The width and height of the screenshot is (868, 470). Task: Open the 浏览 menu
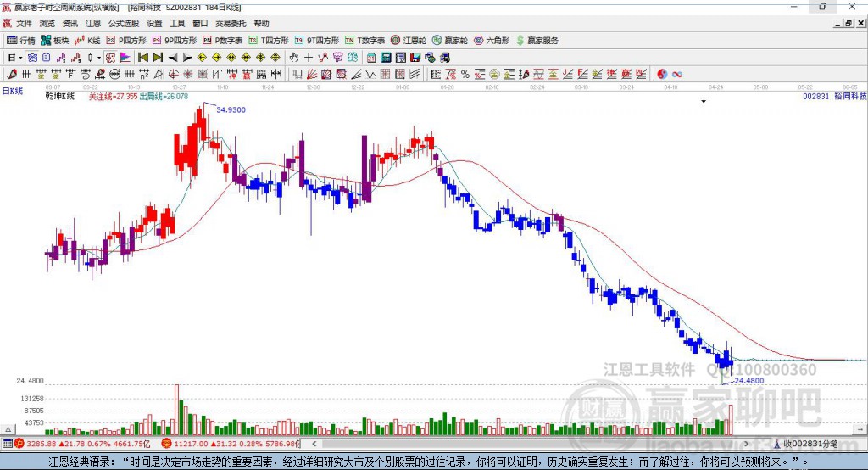click(47, 23)
